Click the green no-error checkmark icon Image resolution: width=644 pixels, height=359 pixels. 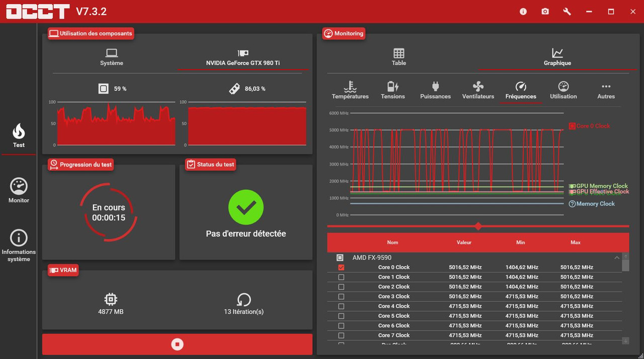click(x=246, y=206)
